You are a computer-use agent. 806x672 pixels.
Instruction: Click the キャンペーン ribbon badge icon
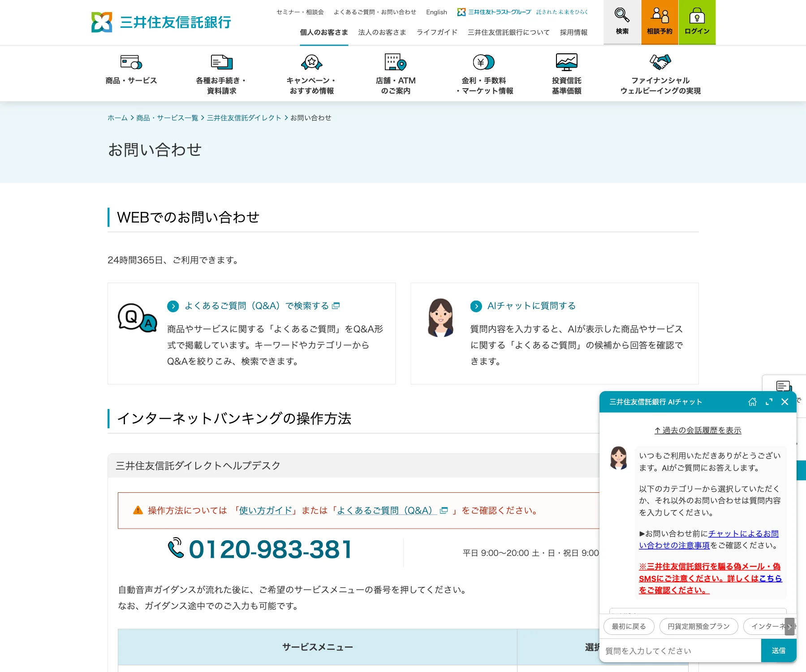pos(311,62)
